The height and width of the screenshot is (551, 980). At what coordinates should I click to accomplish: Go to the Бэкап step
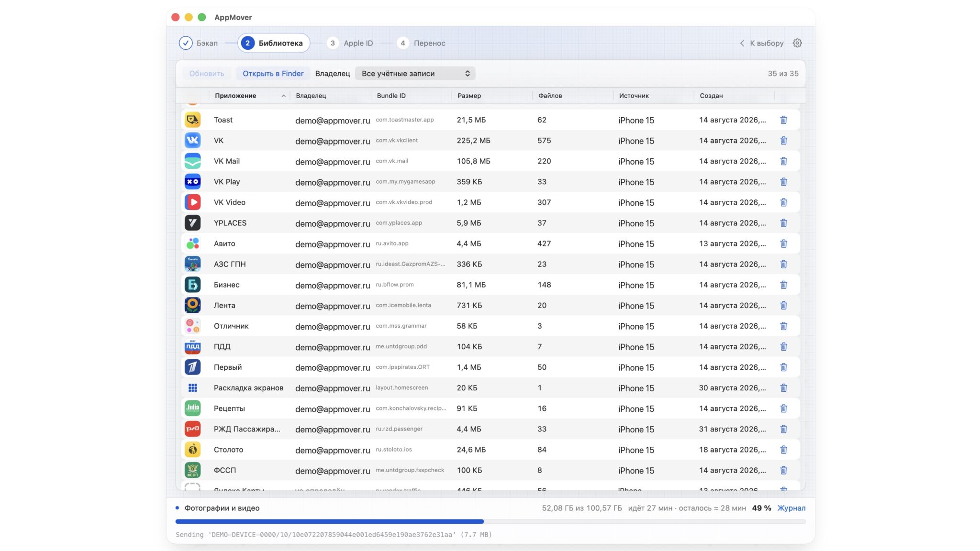(199, 43)
